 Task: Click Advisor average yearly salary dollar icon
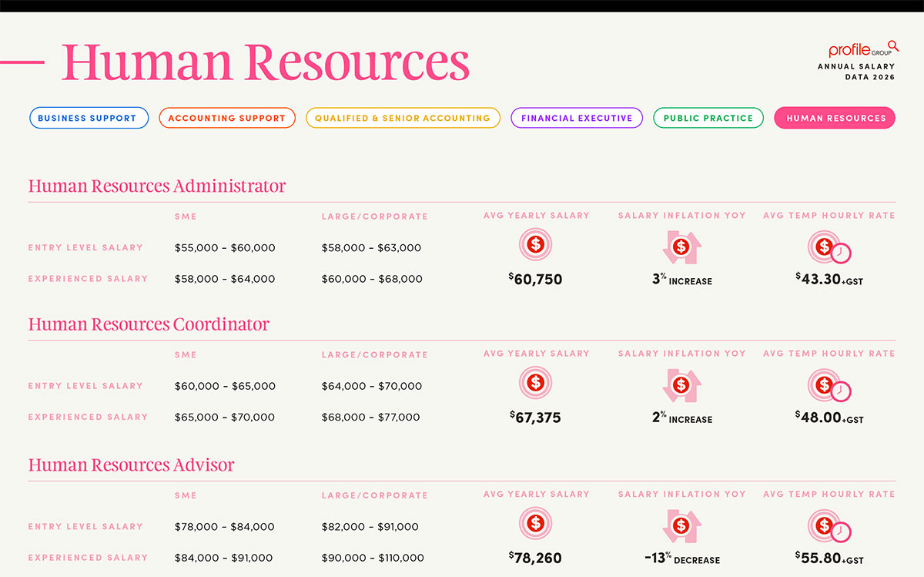tap(536, 524)
